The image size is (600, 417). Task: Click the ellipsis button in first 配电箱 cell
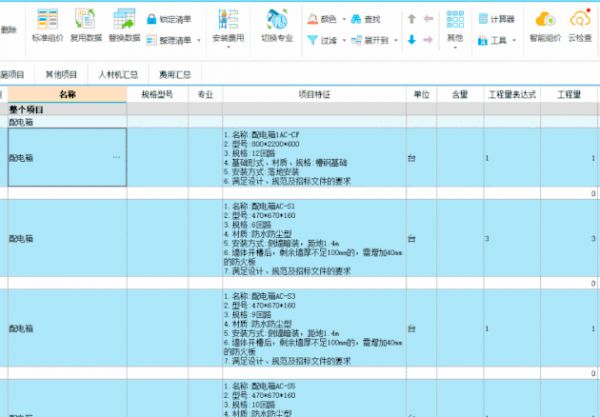[116, 158]
